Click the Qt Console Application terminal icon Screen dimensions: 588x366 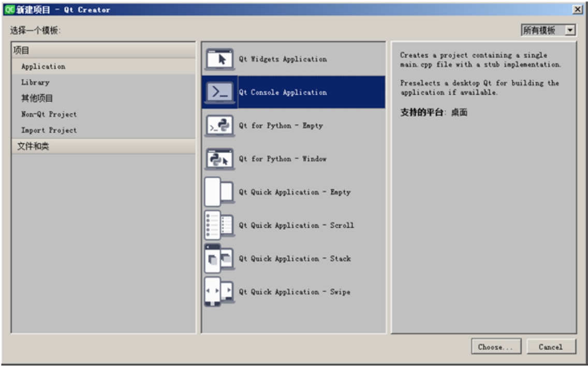pyautogui.click(x=220, y=92)
